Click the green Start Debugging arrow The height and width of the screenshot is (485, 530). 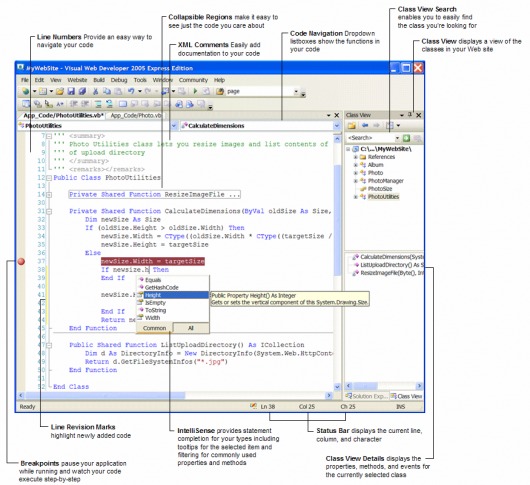[x=195, y=91]
